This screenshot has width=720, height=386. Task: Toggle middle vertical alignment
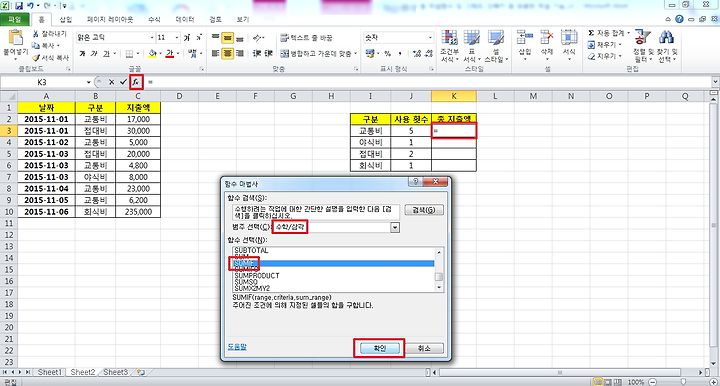[x=227, y=38]
